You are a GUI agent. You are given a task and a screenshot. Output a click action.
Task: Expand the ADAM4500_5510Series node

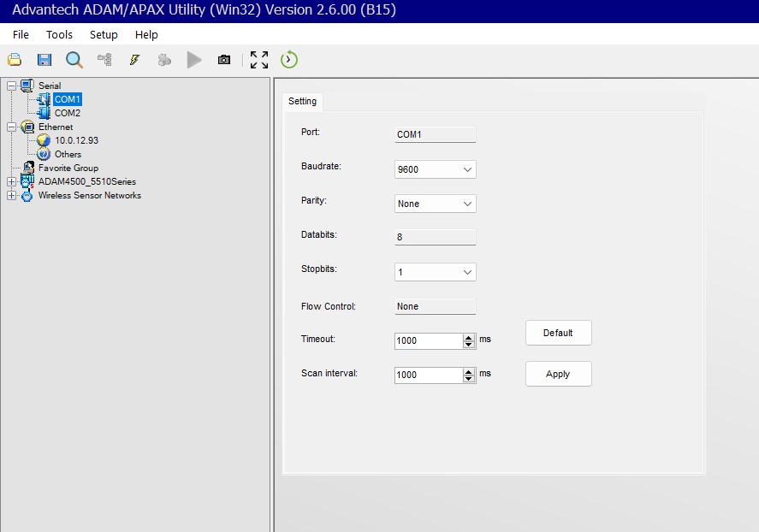click(x=12, y=181)
